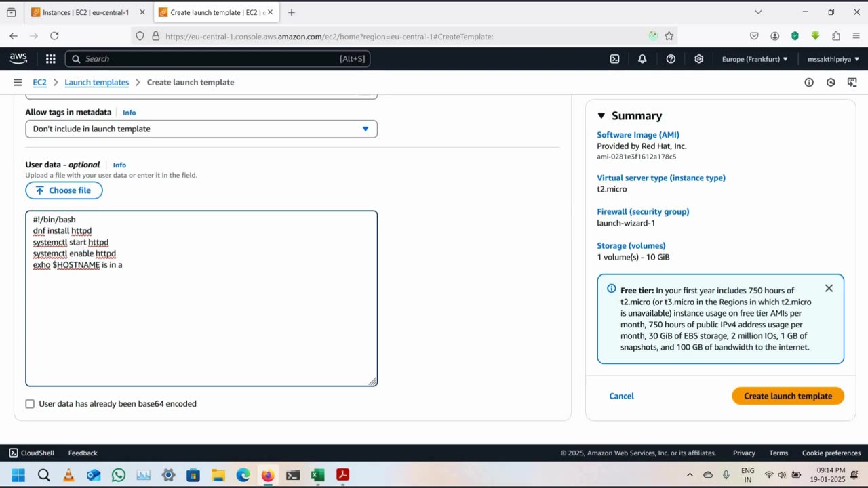Collapse the Summary section
This screenshot has width=868, height=488.
[601, 116]
